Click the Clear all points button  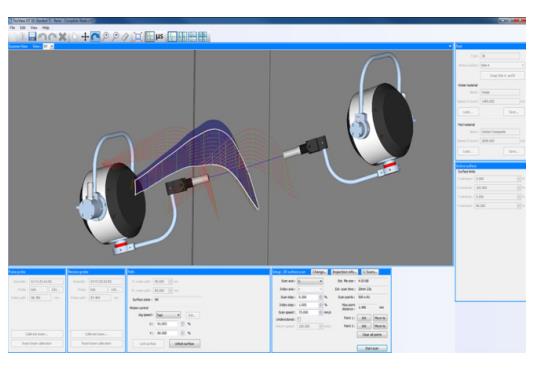372,334
